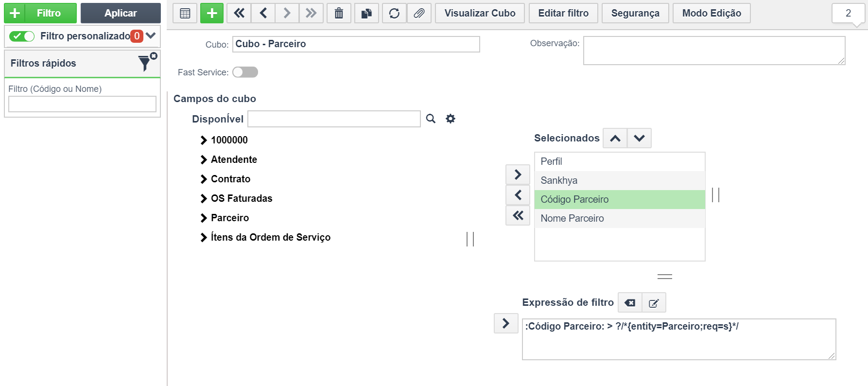The height and width of the screenshot is (386, 868).
Task: Click the Cubo name input field
Action: 356,44
